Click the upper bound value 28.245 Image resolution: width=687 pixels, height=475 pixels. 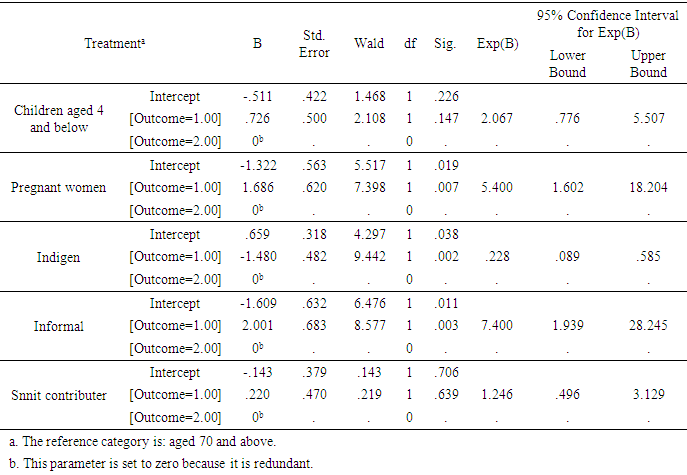(648, 325)
